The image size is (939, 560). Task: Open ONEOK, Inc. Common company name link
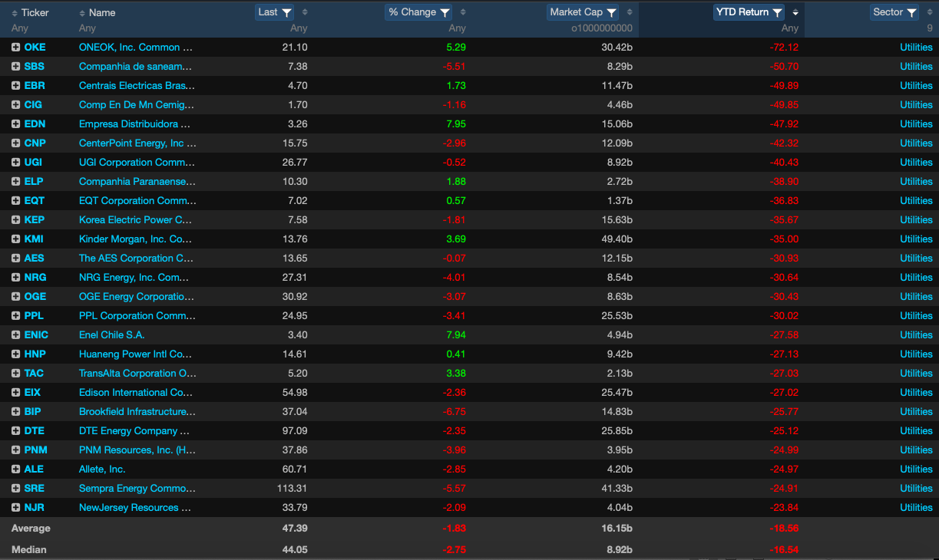[x=136, y=48]
